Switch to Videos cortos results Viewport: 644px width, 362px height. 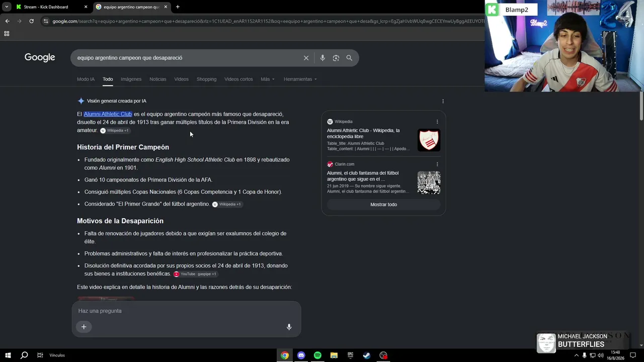(238, 79)
